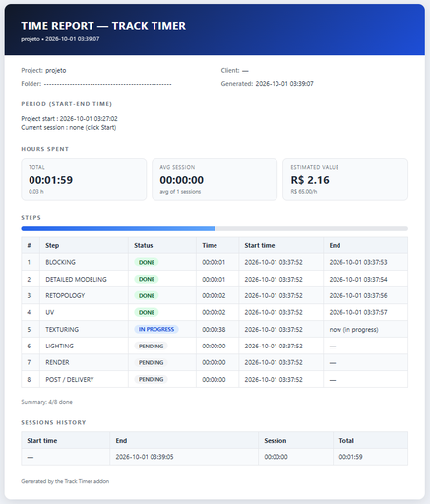Select the TOTAL 00:01:59 card

[x=84, y=179]
